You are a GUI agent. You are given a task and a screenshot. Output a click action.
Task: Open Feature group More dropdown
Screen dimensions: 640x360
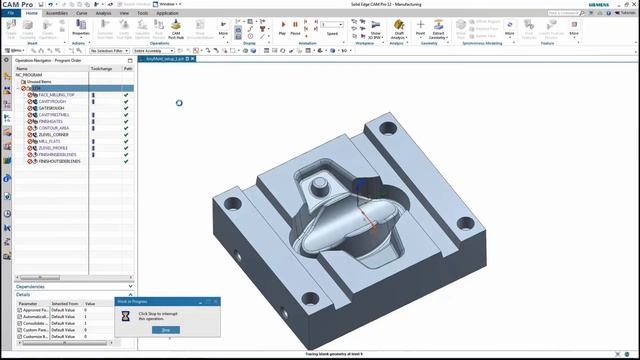(574, 29)
